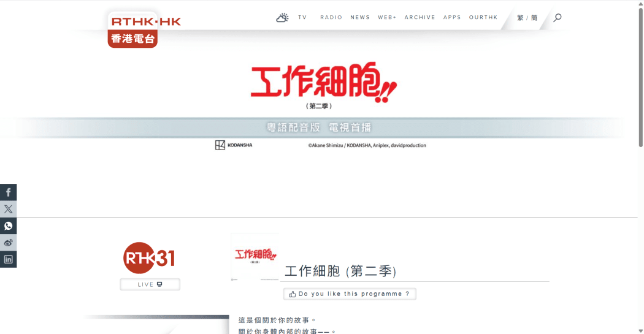Click the LIVE button under RTHK 31
Image resolution: width=644 pixels, height=334 pixels.
tap(150, 284)
